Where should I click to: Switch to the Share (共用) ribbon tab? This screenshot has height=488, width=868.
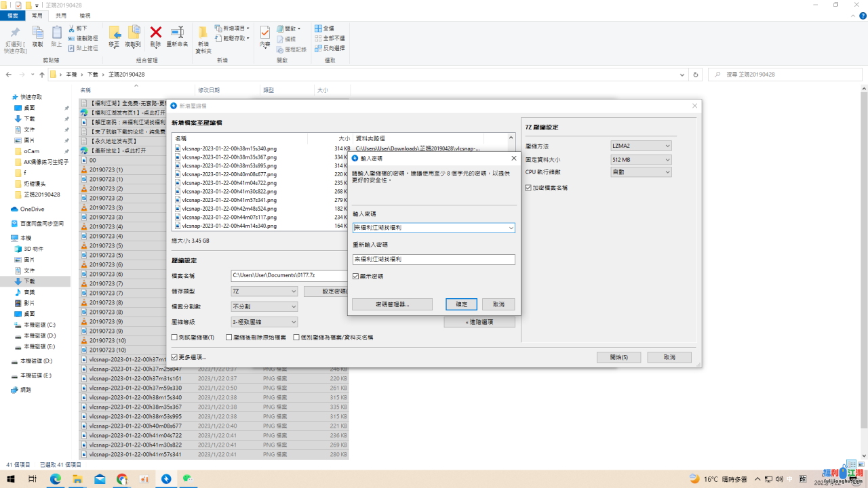[61, 15]
